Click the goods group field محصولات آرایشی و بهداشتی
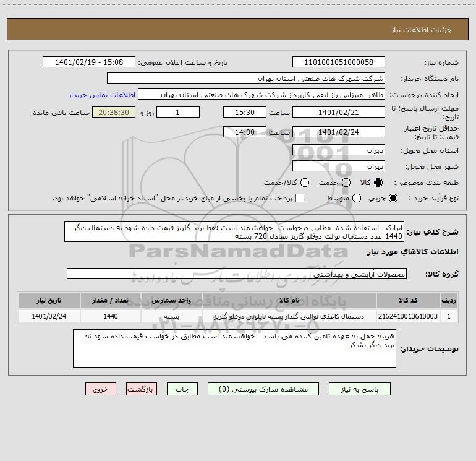 click(x=237, y=274)
